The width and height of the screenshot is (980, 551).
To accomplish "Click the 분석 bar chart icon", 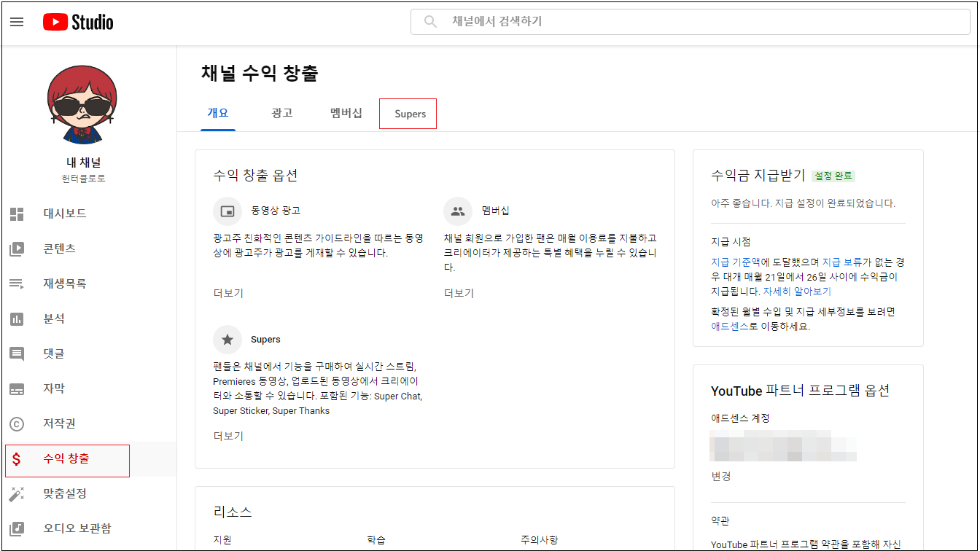I will pos(17,319).
